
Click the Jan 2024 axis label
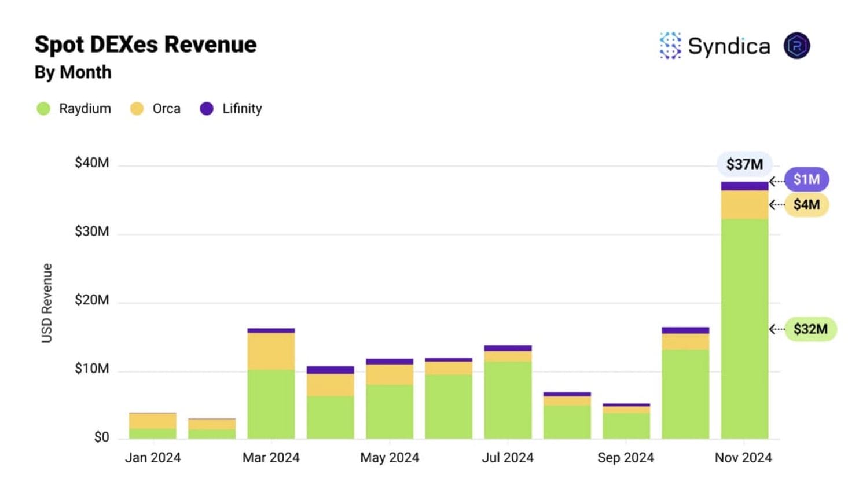tap(153, 458)
